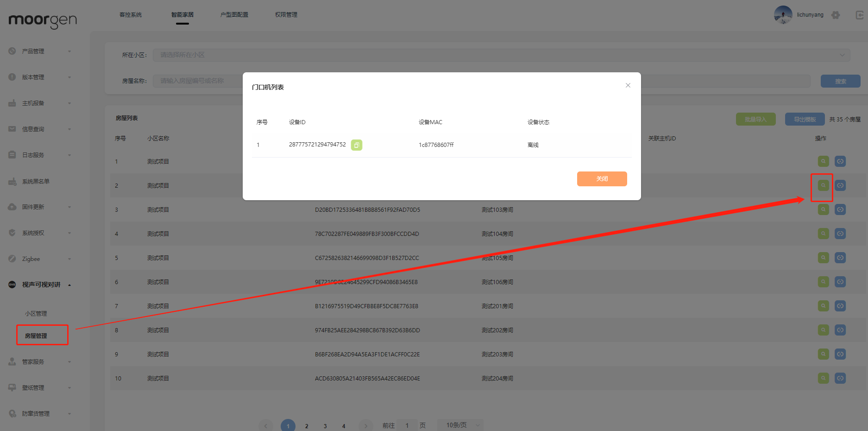Switch to the 户型图配置 top tab
The width and height of the screenshot is (868, 431).
pos(234,15)
